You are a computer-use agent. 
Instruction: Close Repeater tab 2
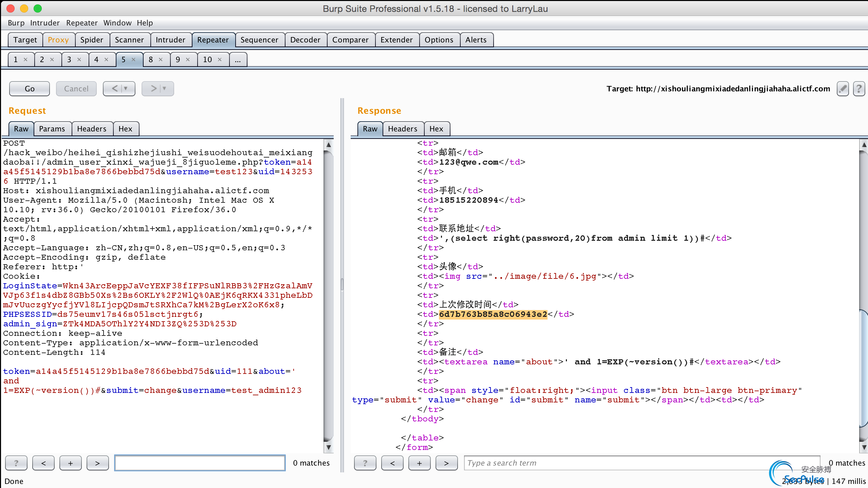pos(52,59)
